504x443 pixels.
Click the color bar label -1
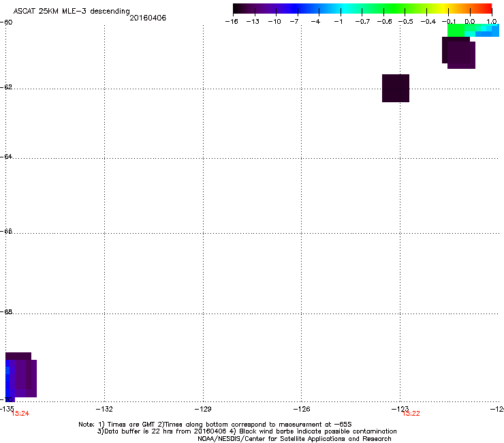click(338, 22)
